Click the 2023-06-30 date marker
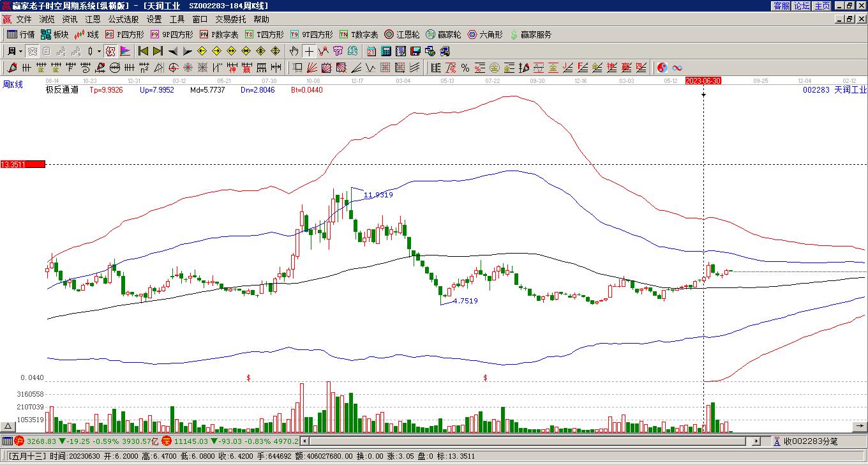 703,81
